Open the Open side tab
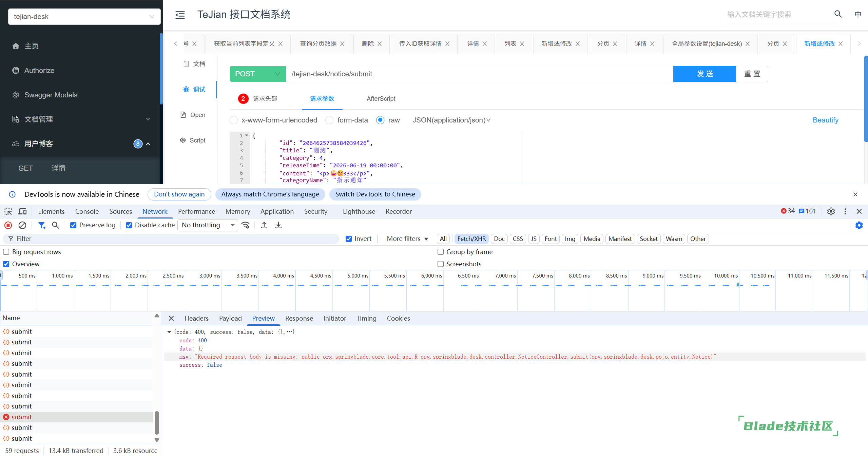The width and height of the screenshot is (868, 457). coord(193,115)
